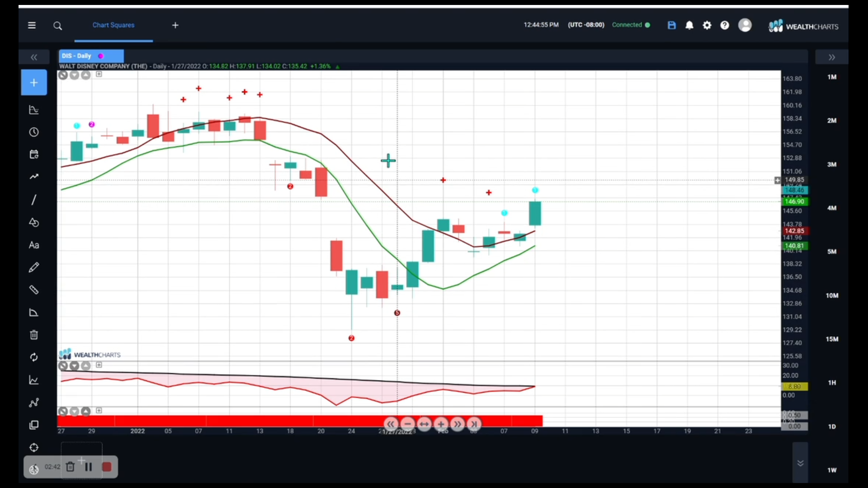Viewport: 868px width, 488px height.
Task: Select the trend squiggle line tool
Action: 34,177
